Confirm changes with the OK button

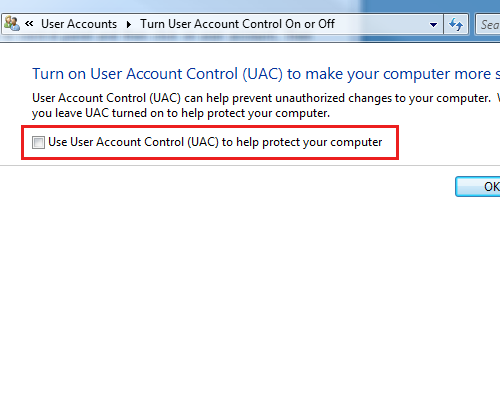[x=478, y=187]
